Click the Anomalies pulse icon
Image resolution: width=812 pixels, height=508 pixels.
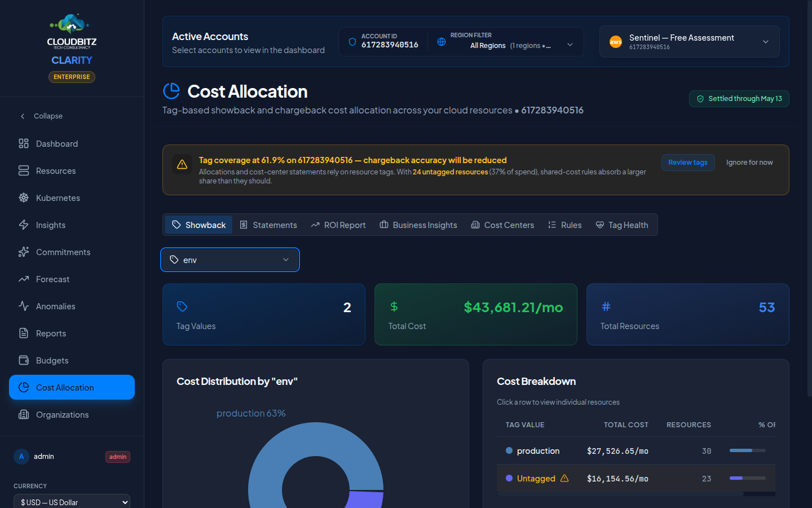(24, 306)
